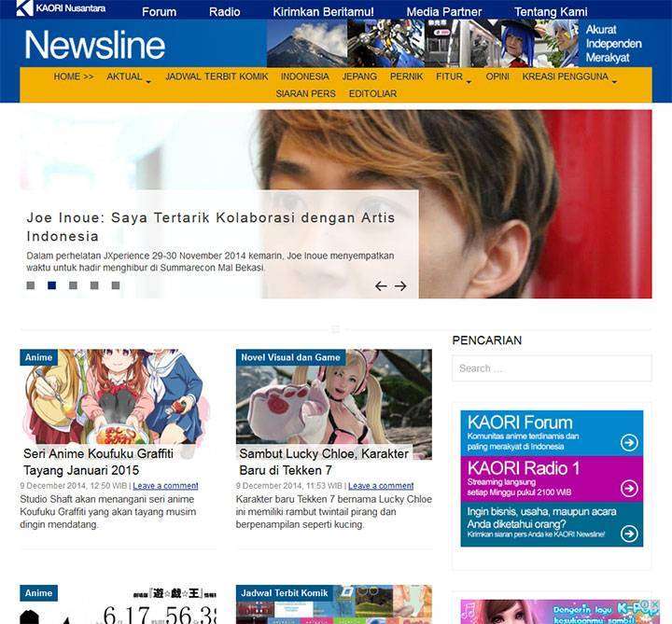672x624 pixels.
Task: Select the fifth slider indicator dot
Action: click(116, 285)
